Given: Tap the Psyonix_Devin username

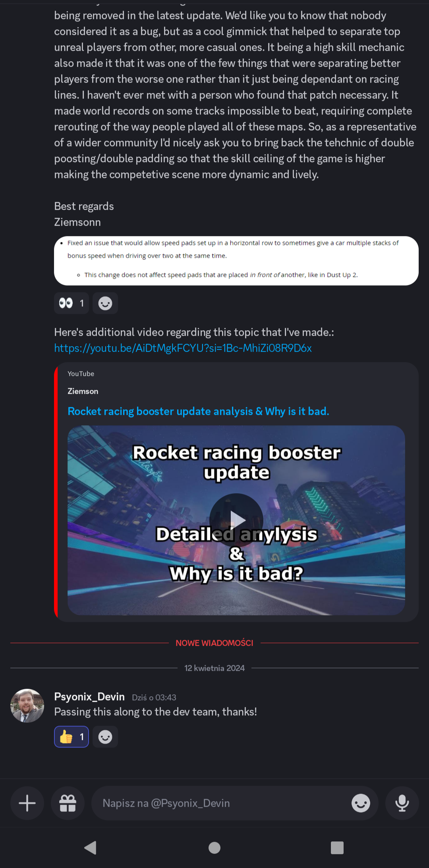Looking at the screenshot, I should tap(89, 697).
